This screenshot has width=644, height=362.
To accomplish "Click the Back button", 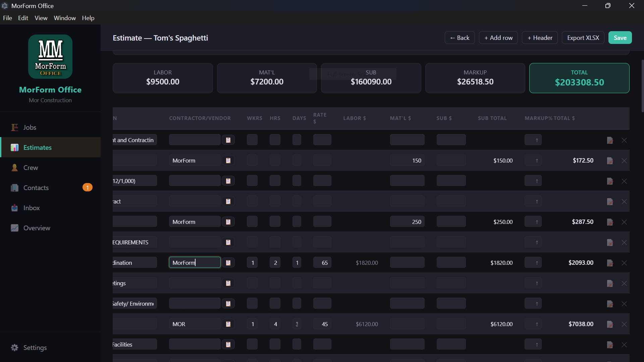I will click(x=460, y=38).
